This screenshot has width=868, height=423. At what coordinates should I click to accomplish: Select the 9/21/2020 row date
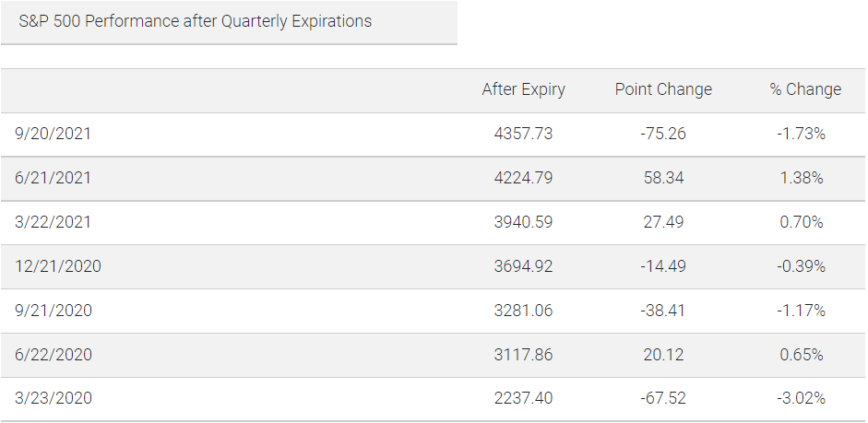coord(54,311)
